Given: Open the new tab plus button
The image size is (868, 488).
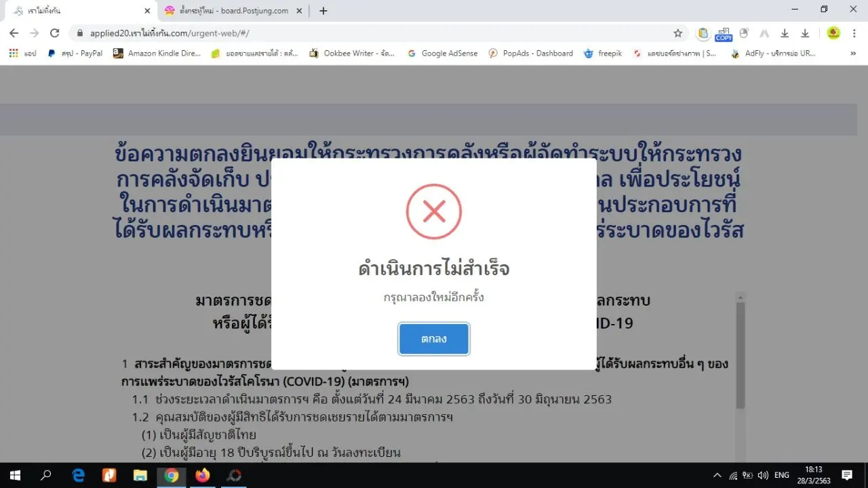Looking at the screenshot, I should 323,10.
